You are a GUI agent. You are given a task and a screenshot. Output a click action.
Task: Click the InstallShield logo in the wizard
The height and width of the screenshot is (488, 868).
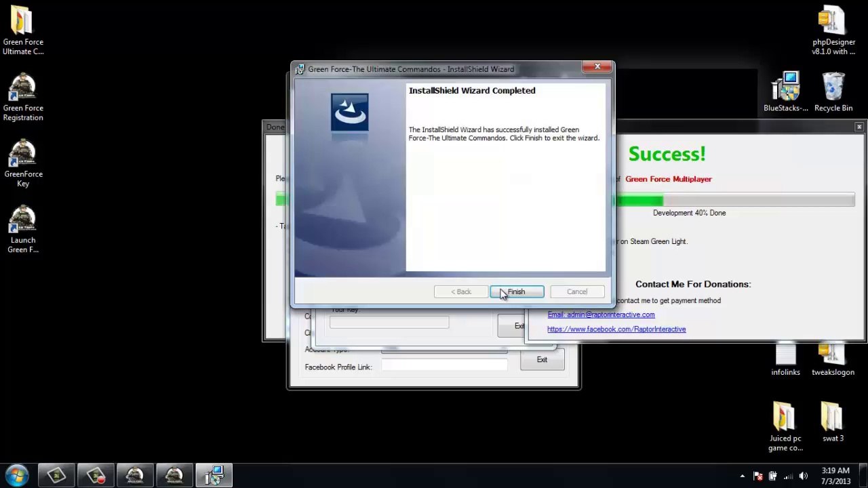(350, 113)
